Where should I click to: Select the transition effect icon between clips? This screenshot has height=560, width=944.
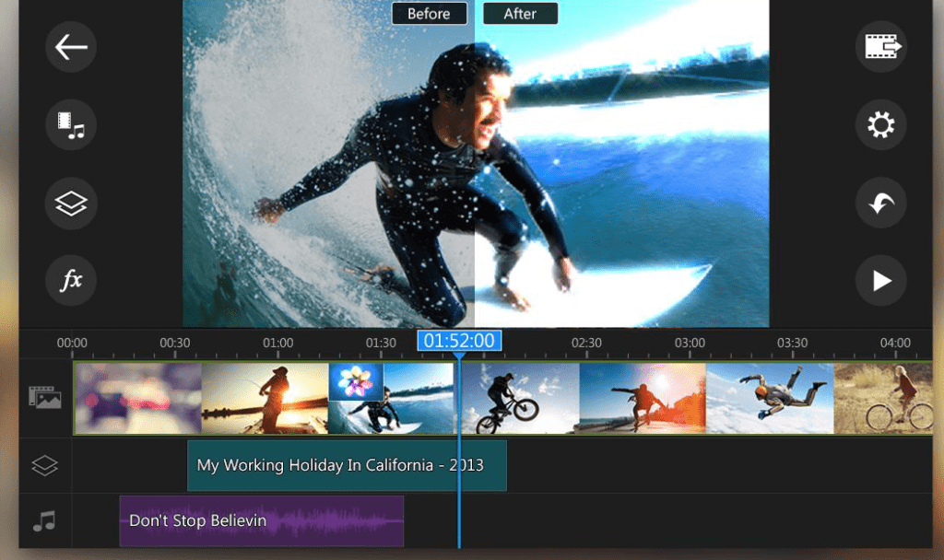click(356, 380)
